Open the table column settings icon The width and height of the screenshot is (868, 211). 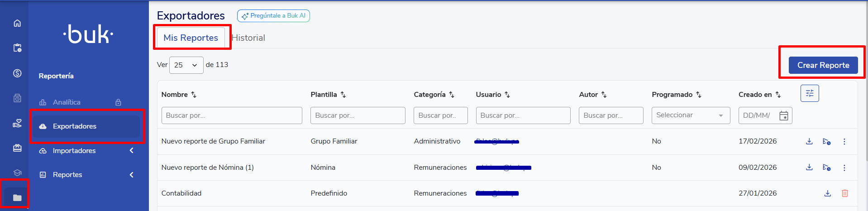tap(810, 93)
